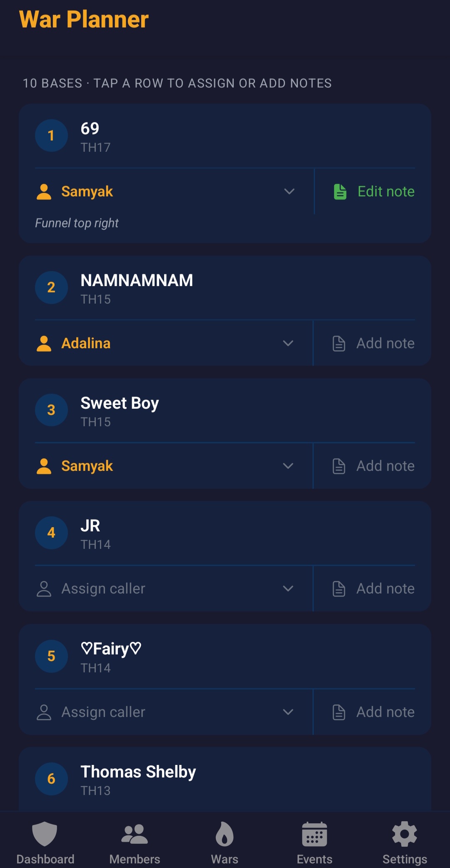Tap the Wars flame icon
The image size is (450, 868).
click(225, 834)
